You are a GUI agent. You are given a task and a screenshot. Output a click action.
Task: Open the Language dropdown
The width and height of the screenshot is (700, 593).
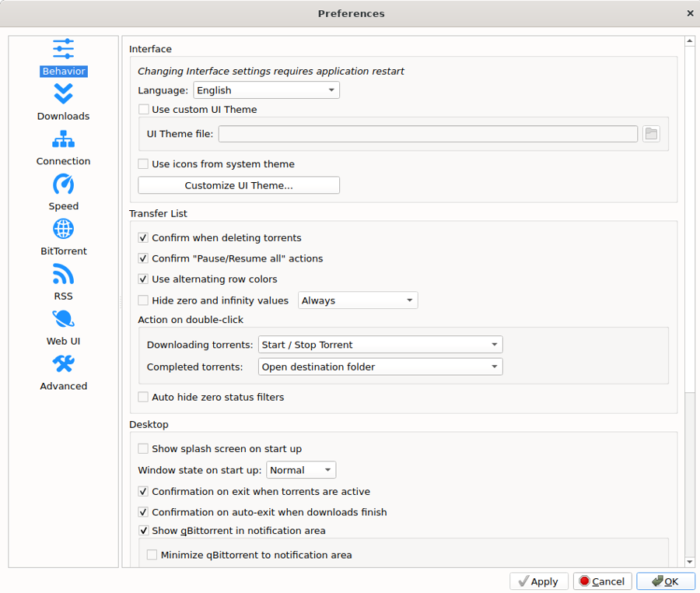pos(266,89)
